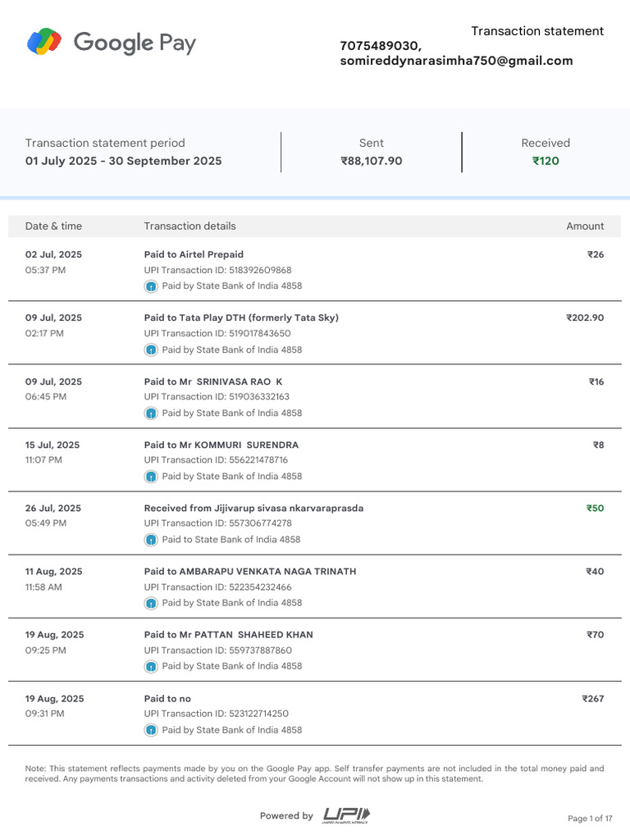Screen dimensions: 630x840
Task: Click SBI bank icon in AMBARAPU VENKATA row
Action: 151,603
